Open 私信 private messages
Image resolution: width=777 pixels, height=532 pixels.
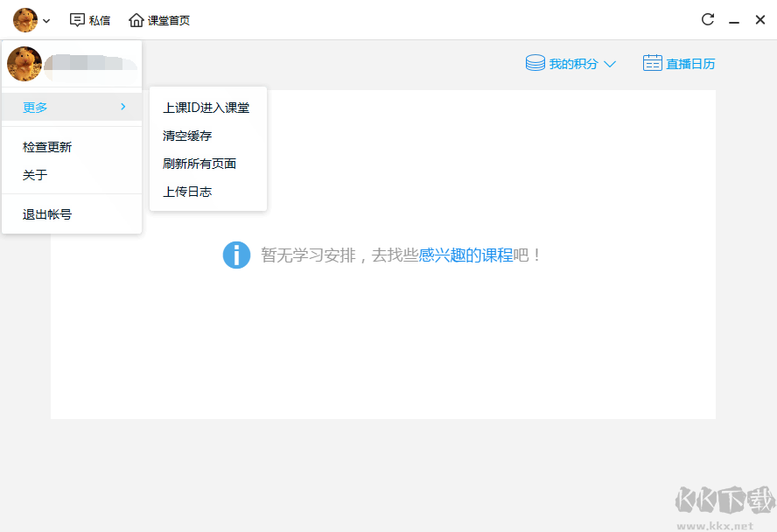coord(90,19)
